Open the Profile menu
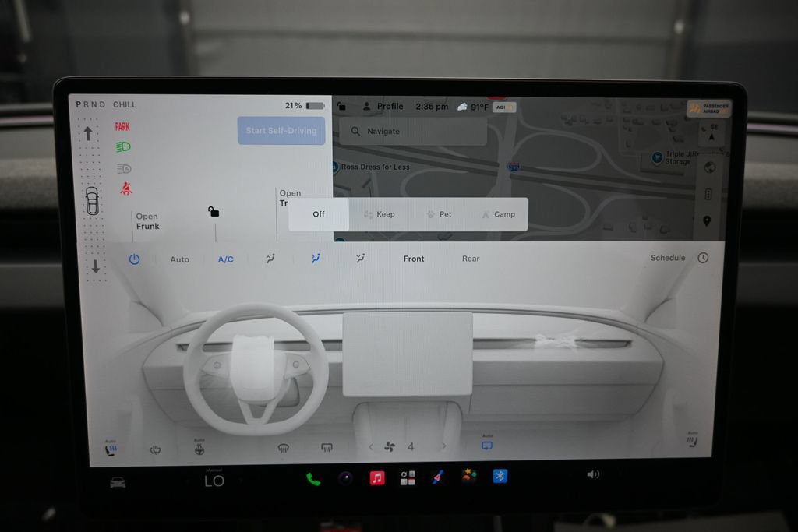798x532 pixels. [383, 106]
